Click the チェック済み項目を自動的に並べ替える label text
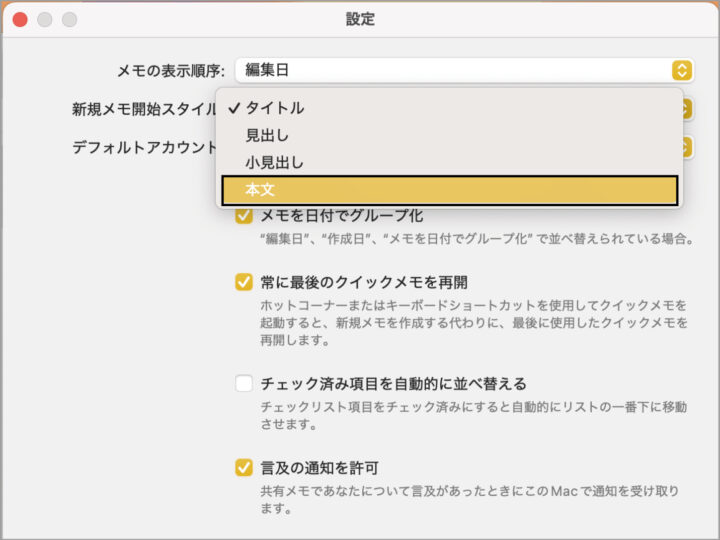Screen dimensions: 720x540 393,383
